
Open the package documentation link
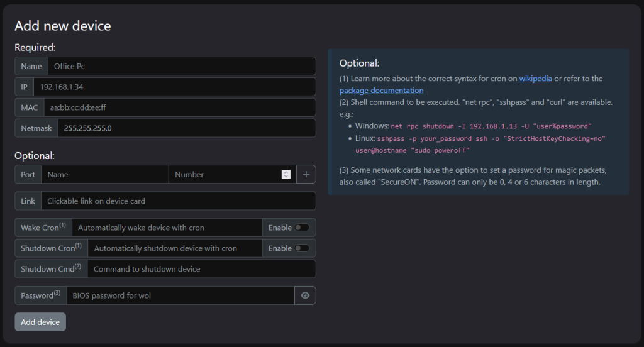[x=381, y=91]
